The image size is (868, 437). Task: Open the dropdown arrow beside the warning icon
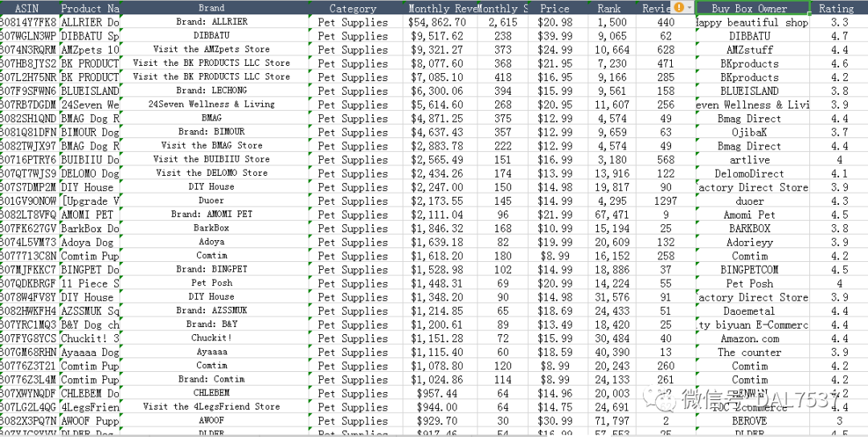pyautogui.click(x=690, y=8)
